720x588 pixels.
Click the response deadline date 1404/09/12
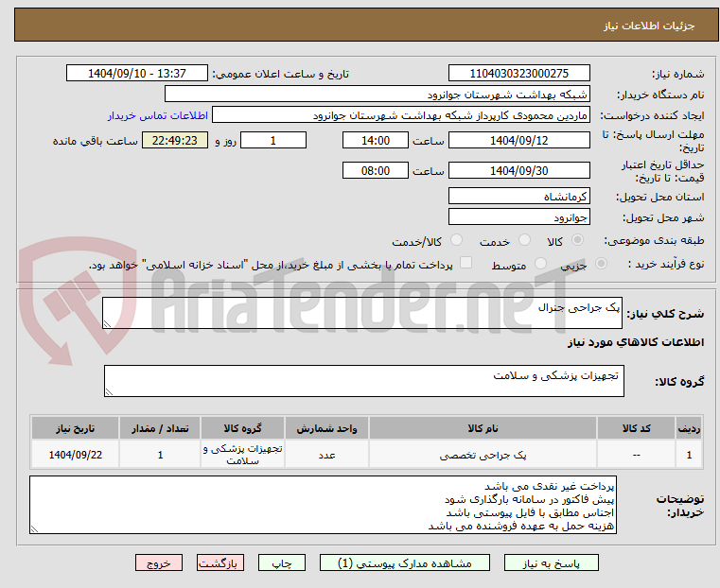pyautogui.click(x=518, y=140)
